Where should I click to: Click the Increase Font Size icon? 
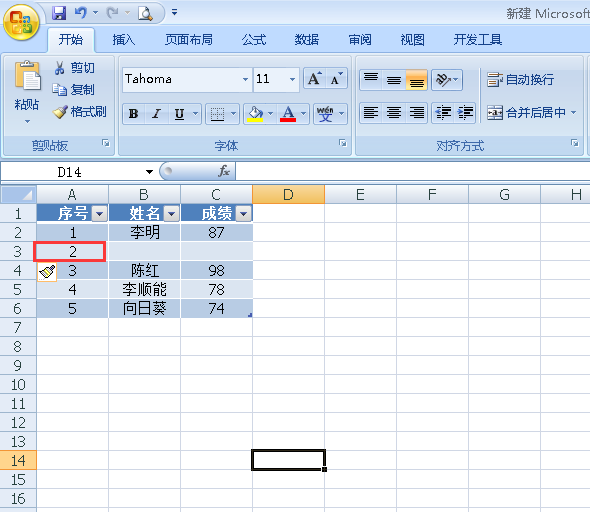[x=315, y=79]
